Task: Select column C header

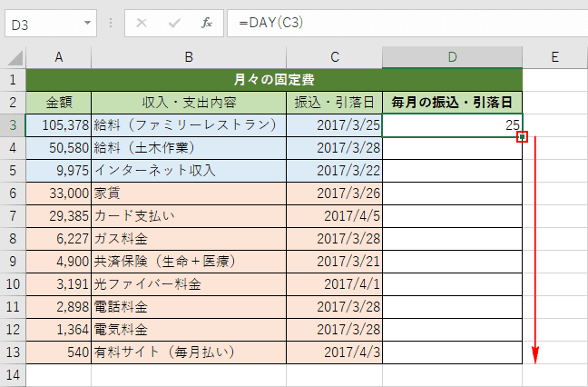Action: tap(335, 57)
